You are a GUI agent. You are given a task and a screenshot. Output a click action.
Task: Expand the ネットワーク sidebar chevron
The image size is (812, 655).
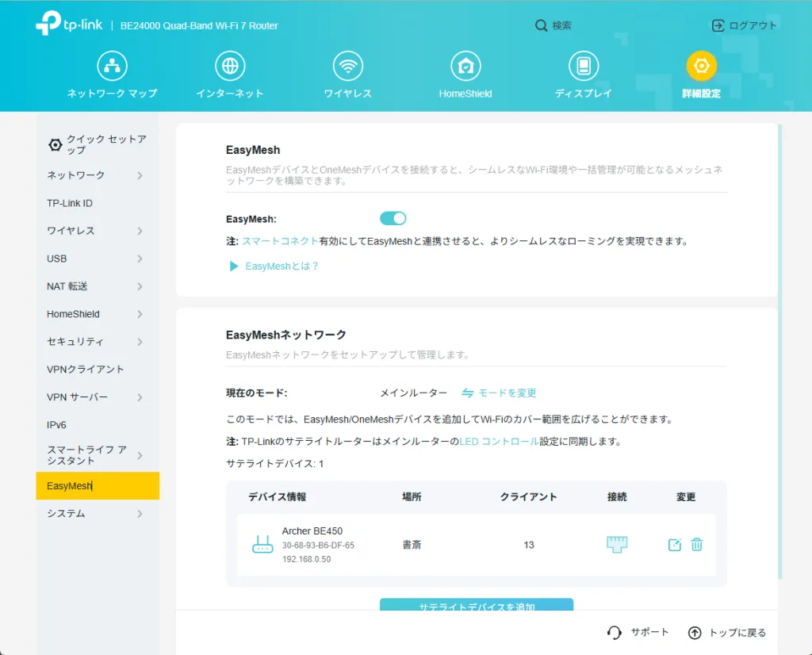tap(140, 175)
